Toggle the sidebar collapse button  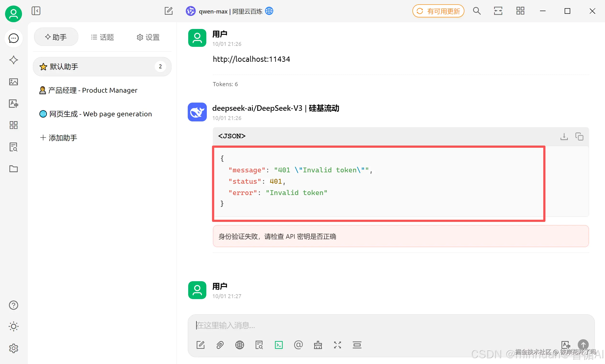tap(36, 11)
